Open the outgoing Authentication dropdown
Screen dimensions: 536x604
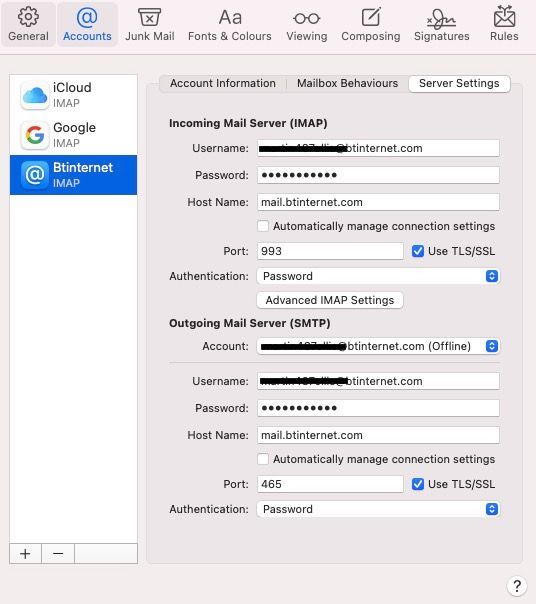378,509
